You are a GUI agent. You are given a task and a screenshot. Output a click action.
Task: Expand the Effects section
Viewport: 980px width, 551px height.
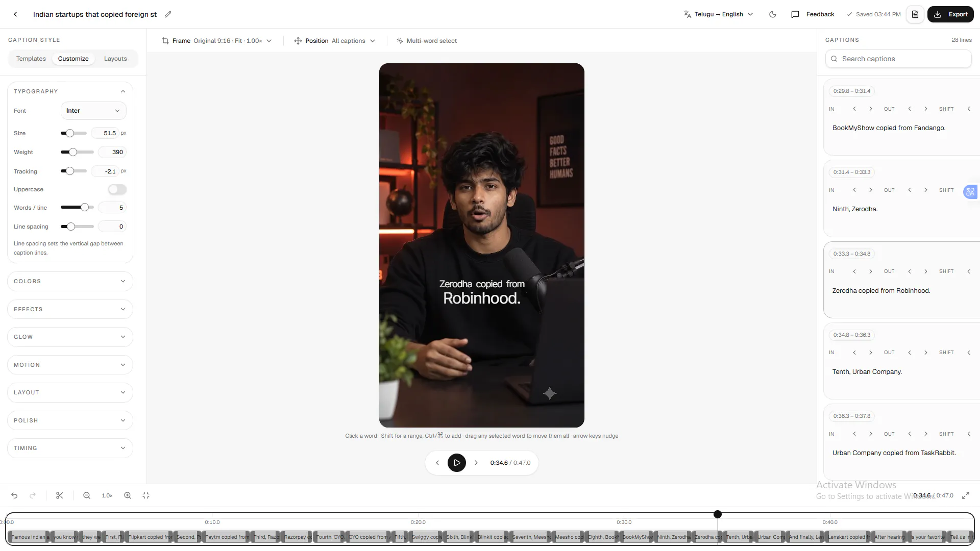click(70, 309)
